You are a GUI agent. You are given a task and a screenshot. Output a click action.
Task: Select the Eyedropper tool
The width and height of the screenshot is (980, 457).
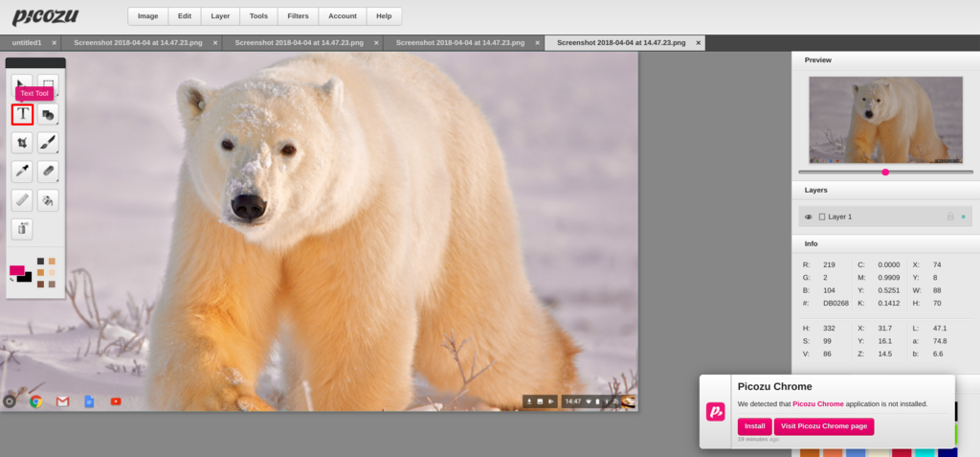(22, 171)
